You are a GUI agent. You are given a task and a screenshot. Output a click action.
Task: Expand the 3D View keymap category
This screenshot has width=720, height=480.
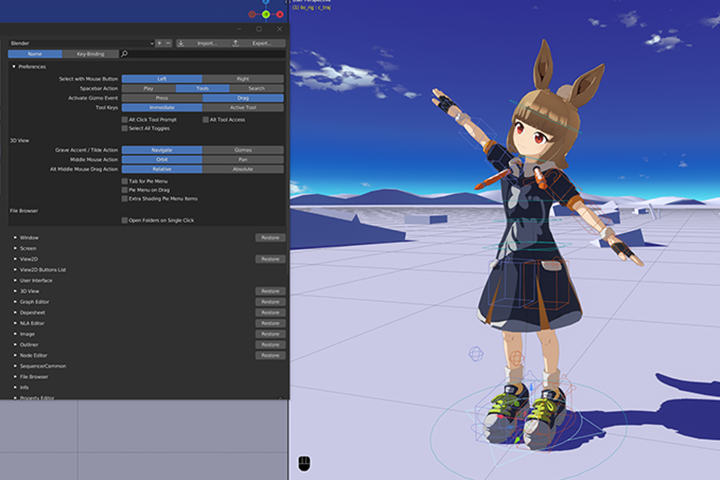point(15,291)
